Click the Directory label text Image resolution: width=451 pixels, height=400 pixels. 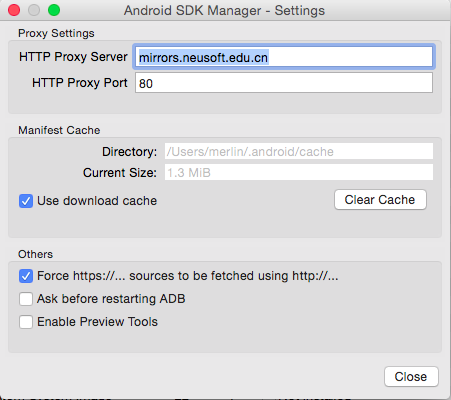(129, 152)
